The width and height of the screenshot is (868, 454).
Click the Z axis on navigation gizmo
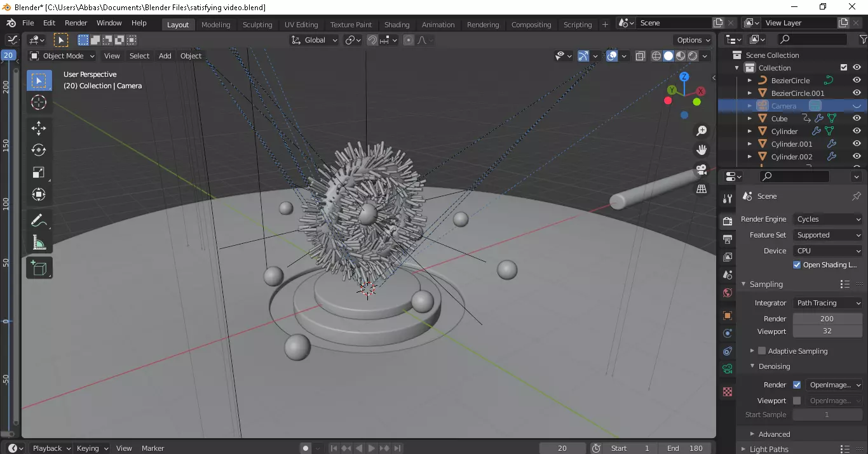(684, 77)
